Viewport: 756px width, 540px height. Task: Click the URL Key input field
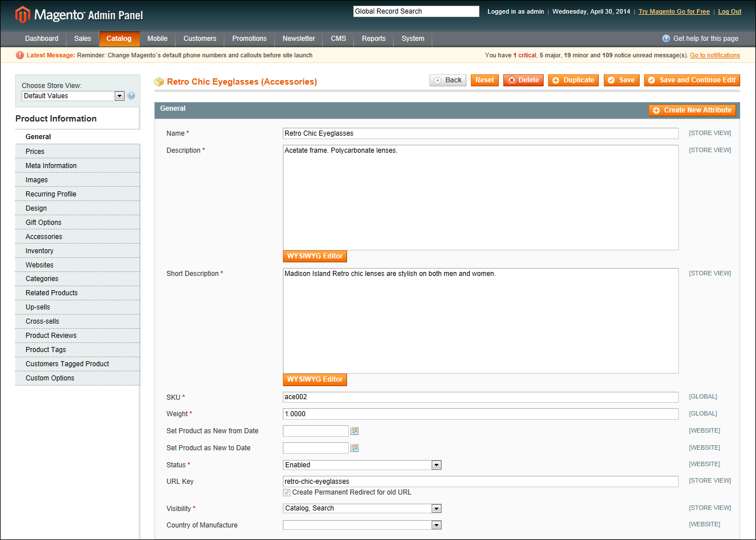point(481,482)
